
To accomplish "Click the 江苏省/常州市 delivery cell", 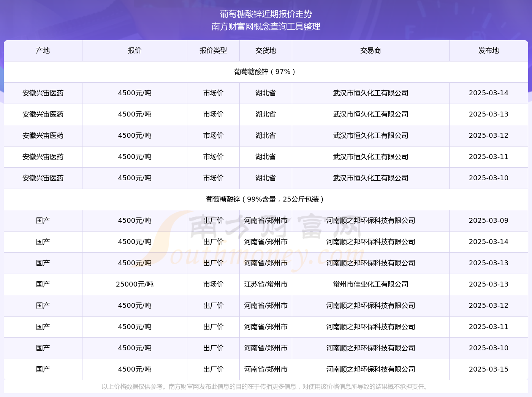I will coord(266,284).
